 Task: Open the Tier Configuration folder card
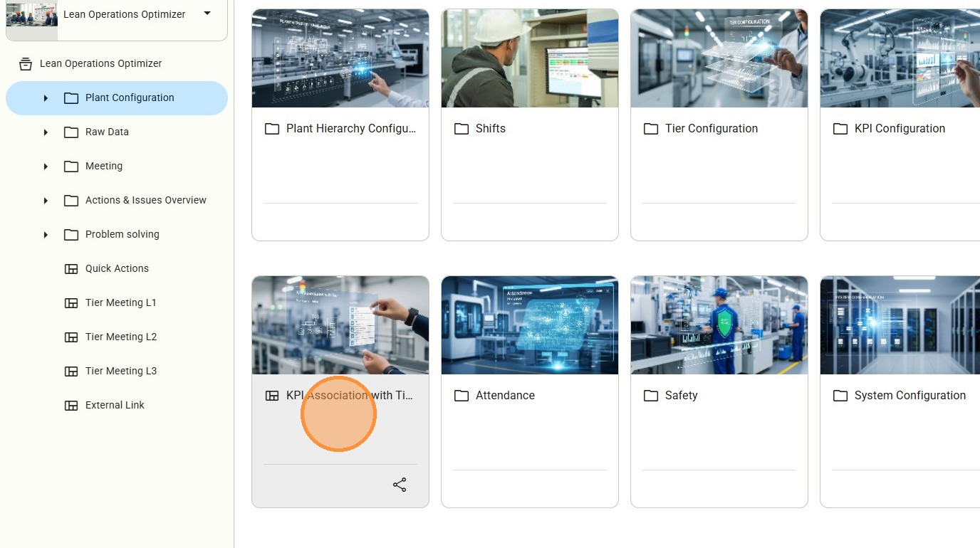coord(719,125)
